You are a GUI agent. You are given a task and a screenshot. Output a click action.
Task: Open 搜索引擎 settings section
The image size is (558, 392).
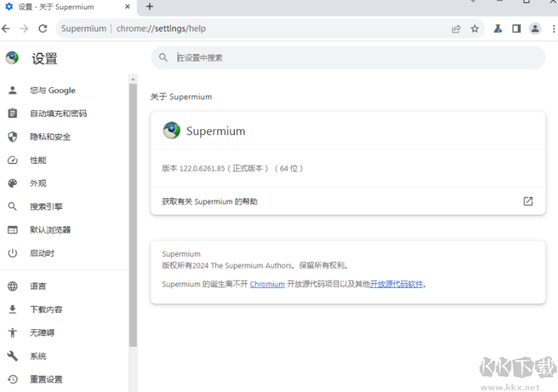[64, 207]
